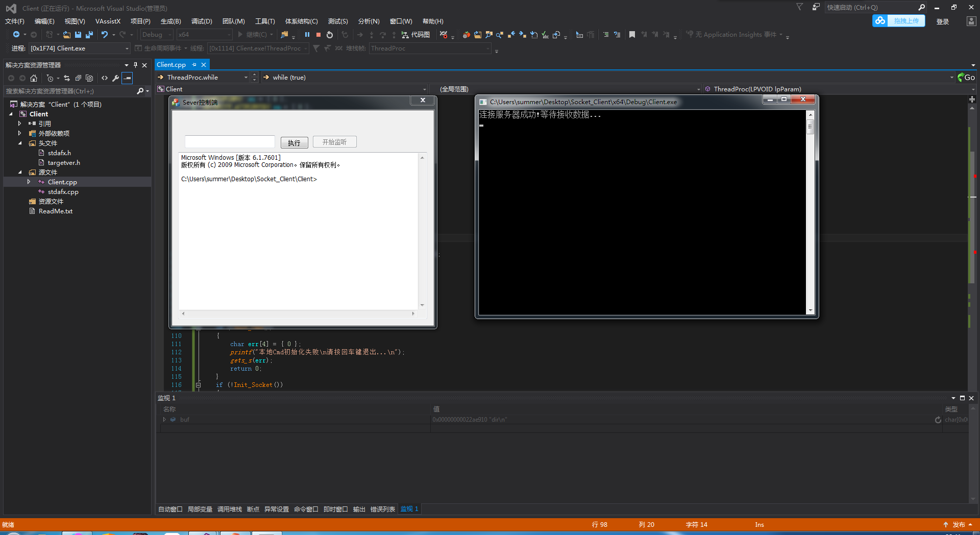This screenshot has height=535, width=980.
Task: Collapse the 源文件 folder
Action: 20,172
